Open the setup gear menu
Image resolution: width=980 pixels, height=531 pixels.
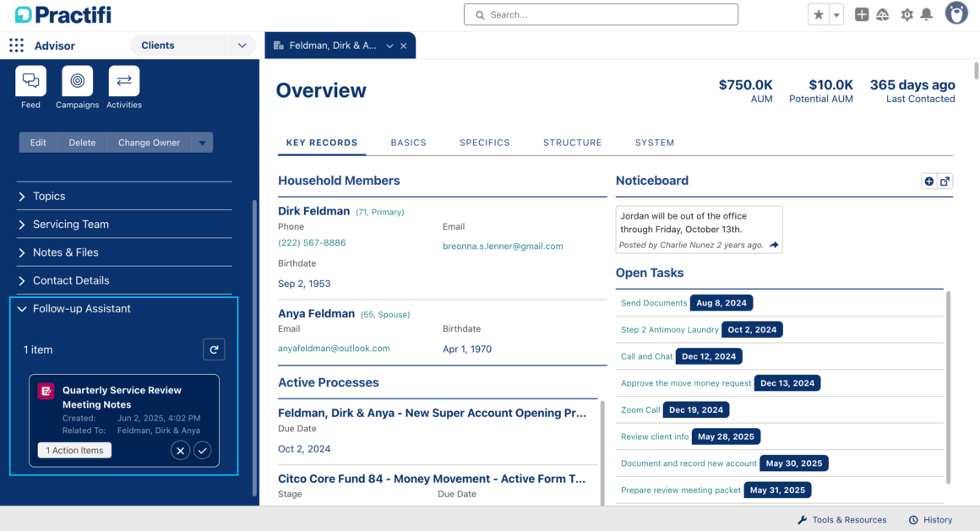[x=906, y=14]
